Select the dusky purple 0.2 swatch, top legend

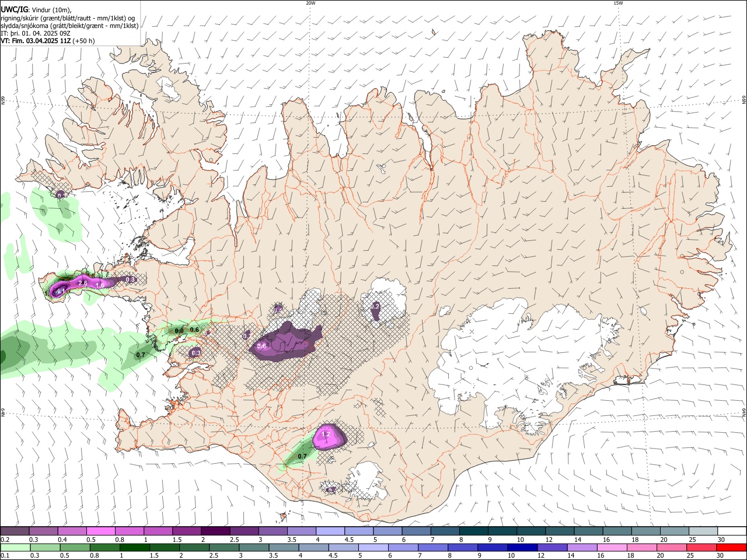point(15,531)
